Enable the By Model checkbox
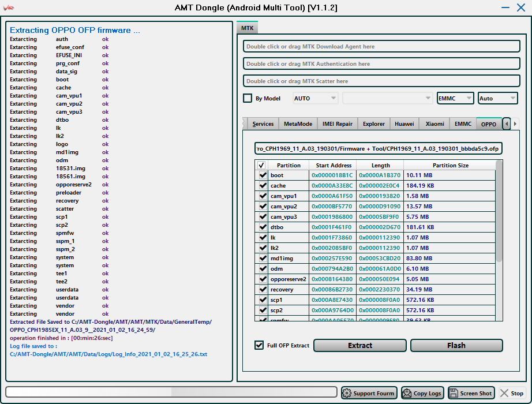 click(x=248, y=98)
